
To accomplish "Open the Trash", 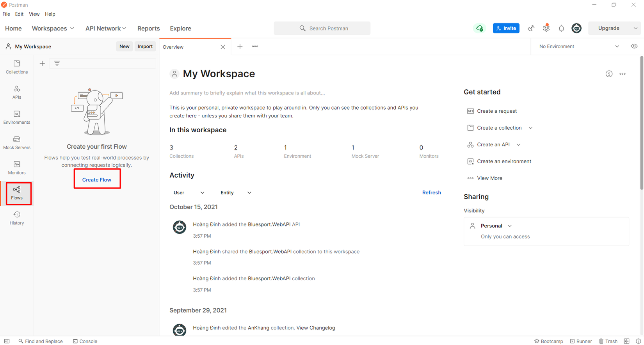I will tap(608, 341).
